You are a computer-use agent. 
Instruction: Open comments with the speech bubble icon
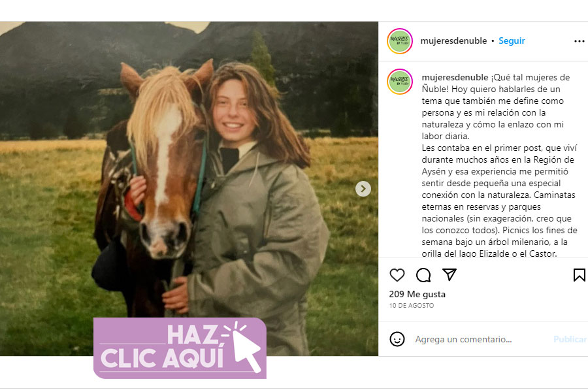coord(423,275)
